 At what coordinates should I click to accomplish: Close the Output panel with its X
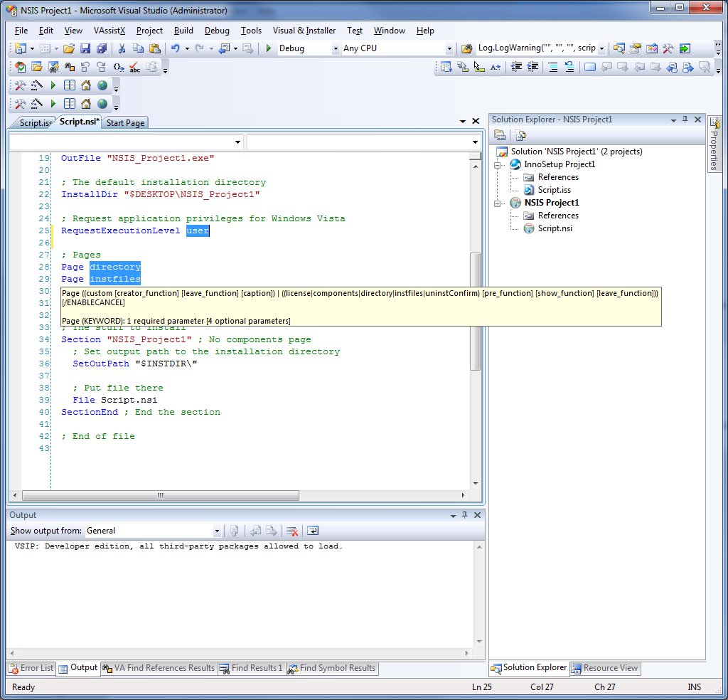[x=477, y=514]
